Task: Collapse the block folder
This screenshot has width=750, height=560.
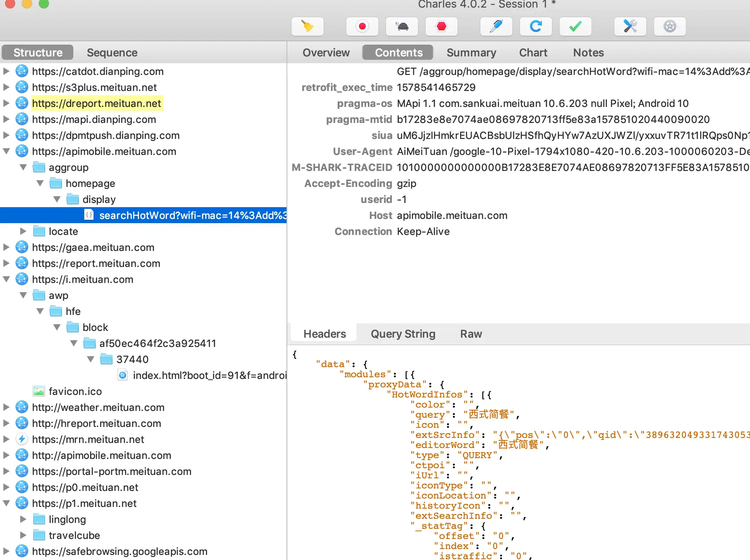Action: coord(57,327)
